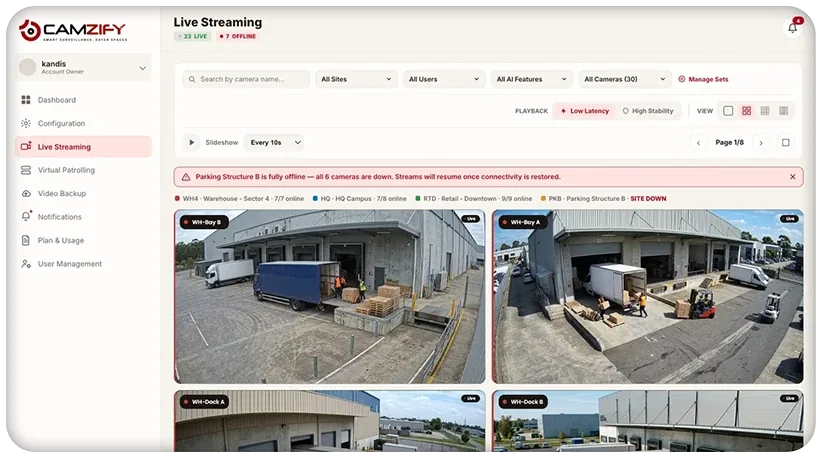Click the User Management people icon
The image size is (821, 462).
click(26, 263)
